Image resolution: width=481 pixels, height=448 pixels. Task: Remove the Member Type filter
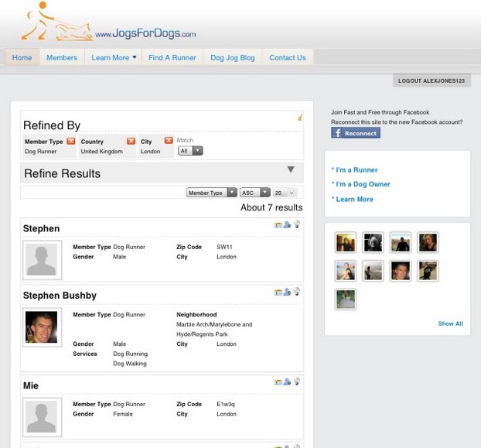71,142
